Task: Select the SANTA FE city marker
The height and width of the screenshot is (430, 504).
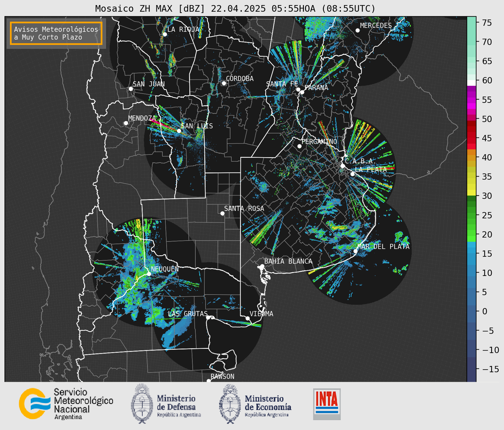Action: pos(298,89)
